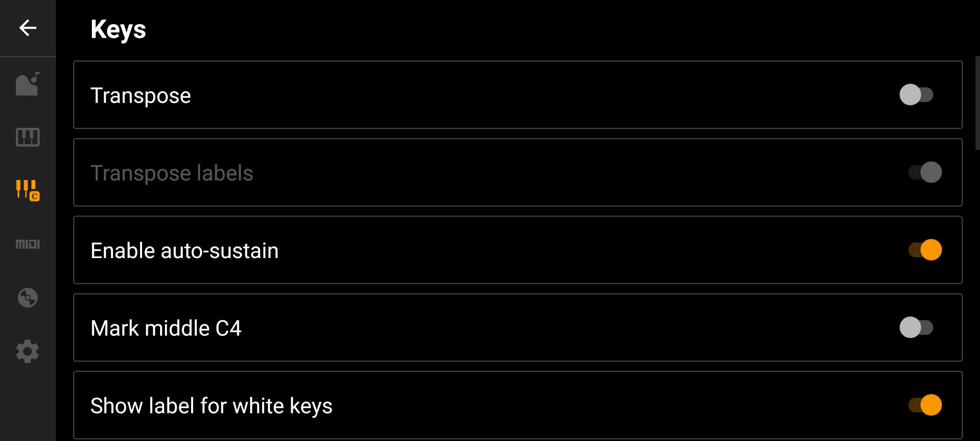Turn off Show label for white keys switch
Image resolution: width=980 pixels, height=441 pixels.
pyautogui.click(x=925, y=405)
